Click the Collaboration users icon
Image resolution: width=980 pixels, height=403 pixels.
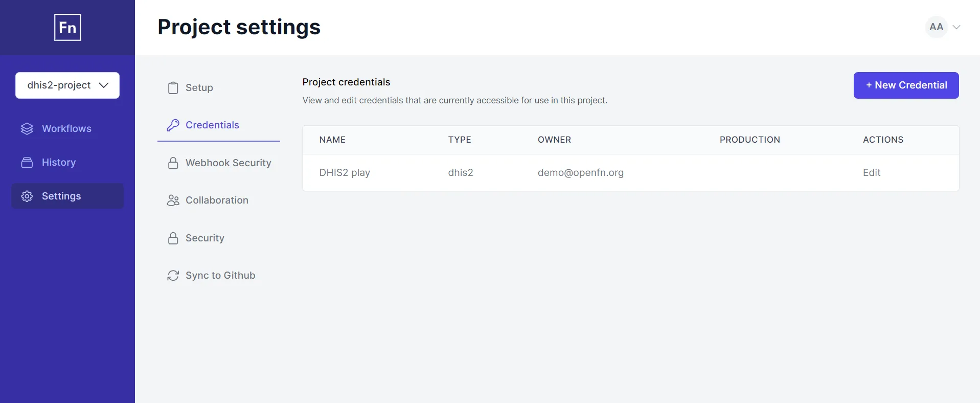pos(173,200)
